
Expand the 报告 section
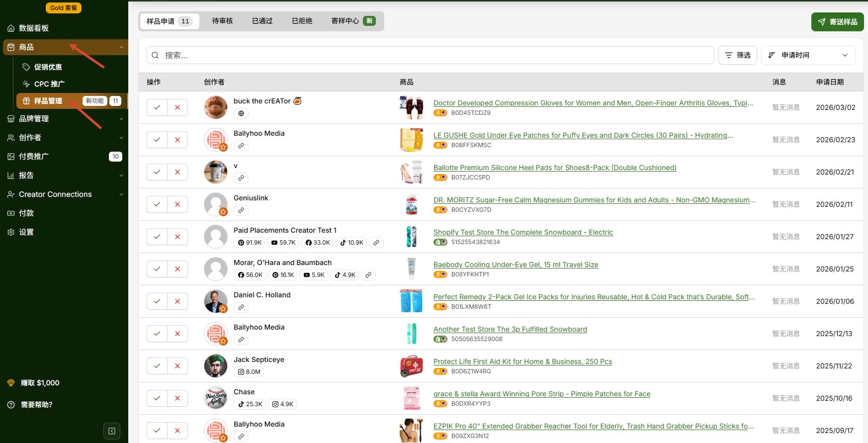pos(121,176)
